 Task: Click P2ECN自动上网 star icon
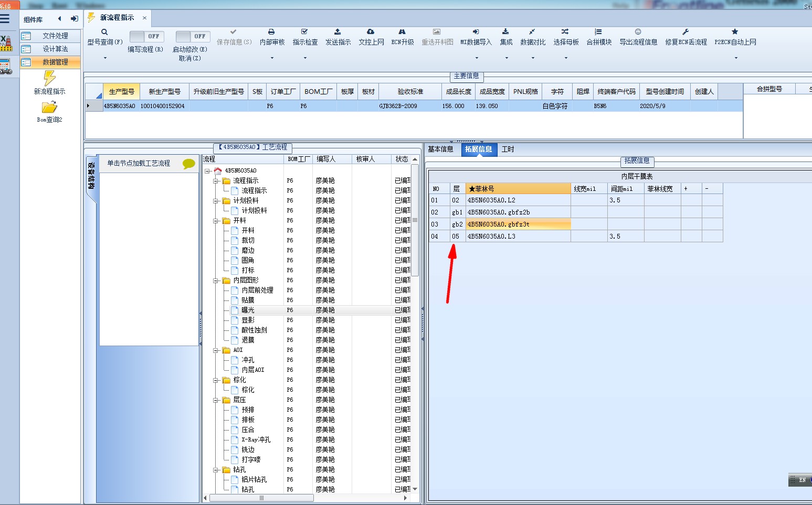pyautogui.click(x=735, y=32)
